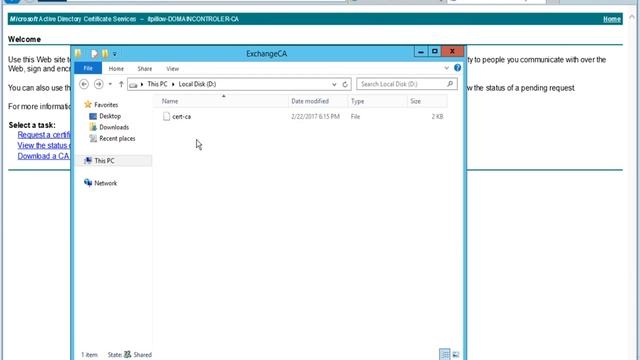Click the search magnifier icon

450,84
